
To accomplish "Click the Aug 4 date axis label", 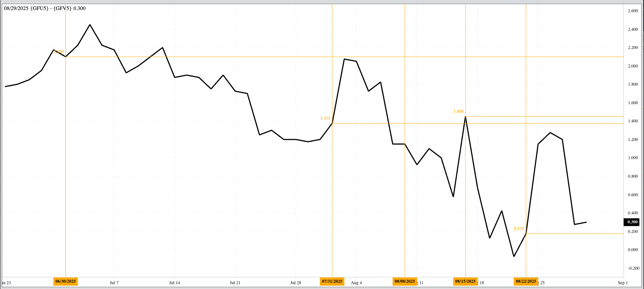I will coord(356,283).
